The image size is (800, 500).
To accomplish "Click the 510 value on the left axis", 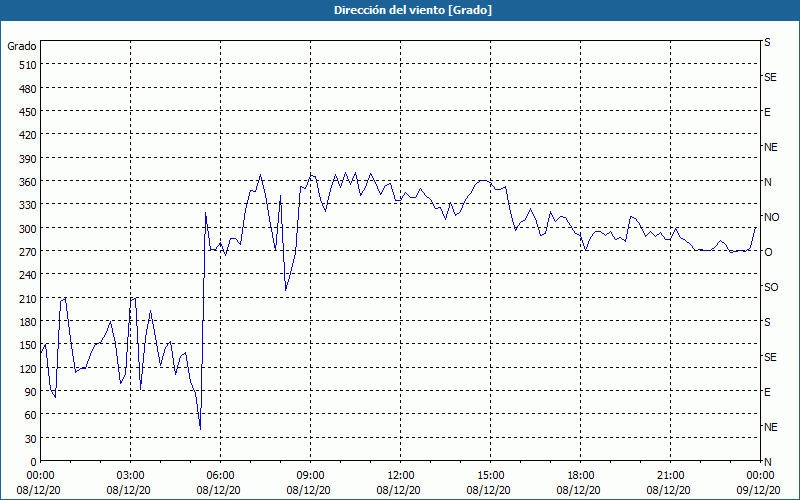I will pyautogui.click(x=28, y=65).
